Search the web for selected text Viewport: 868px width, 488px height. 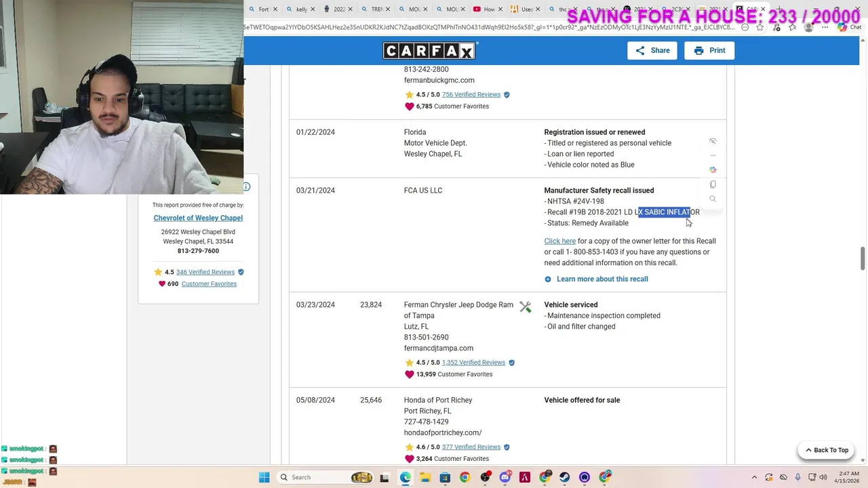713,199
